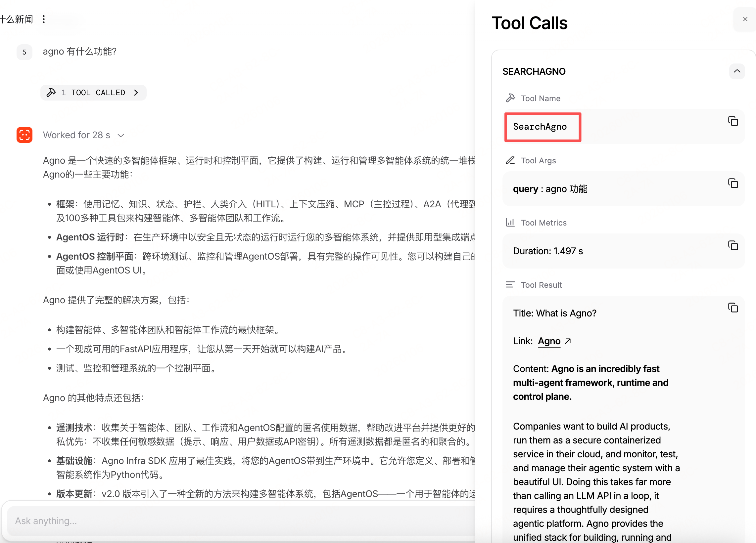756x543 pixels.
Task: Open the three-dot session options menu
Action: coord(44,19)
